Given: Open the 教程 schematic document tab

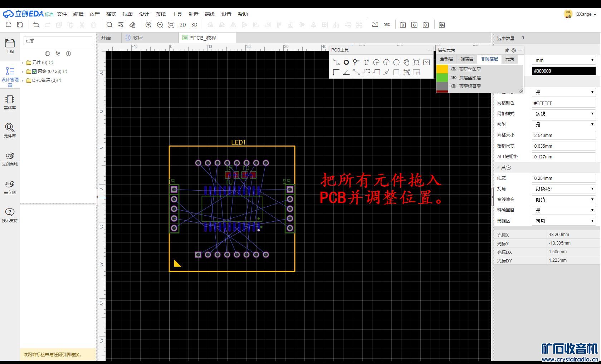Looking at the screenshot, I should click(x=137, y=38).
